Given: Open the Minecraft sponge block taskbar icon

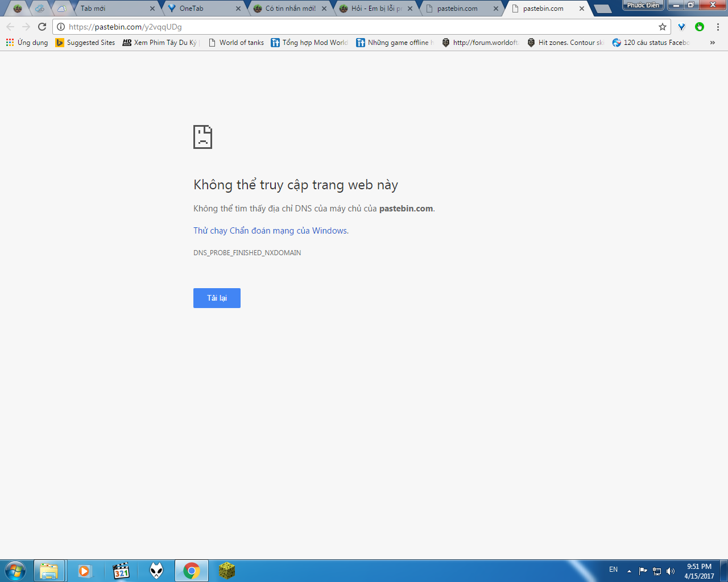Looking at the screenshot, I should coord(227,571).
